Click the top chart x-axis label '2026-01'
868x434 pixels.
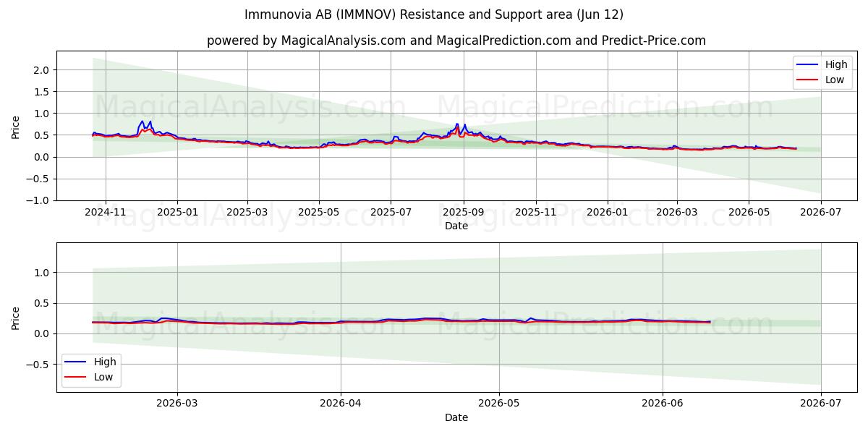pos(608,212)
